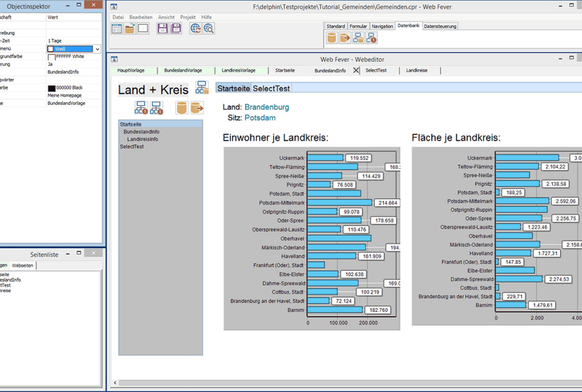Click the globe-with-arrows publish icon
The image size is (582, 392).
click(x=194, y=28)
